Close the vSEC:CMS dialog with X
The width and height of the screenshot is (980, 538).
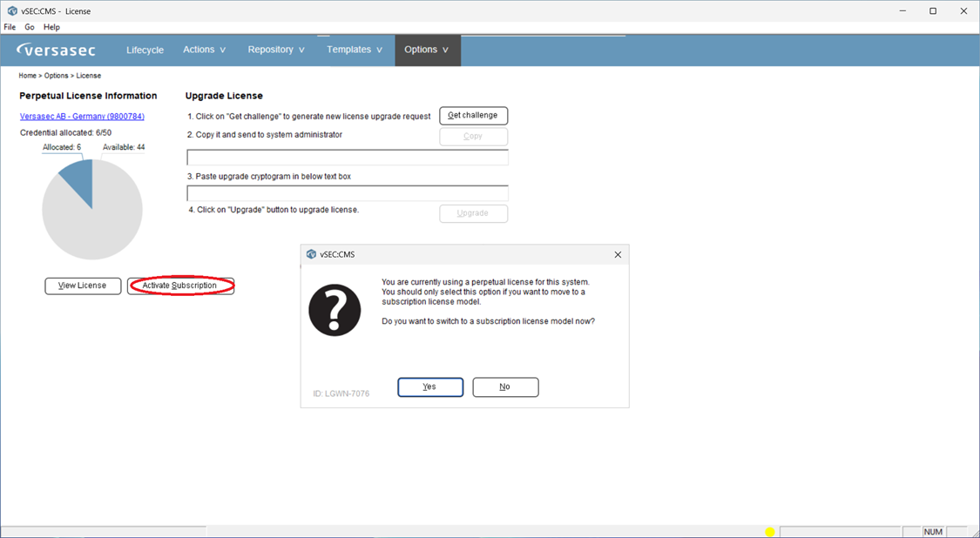618,254
